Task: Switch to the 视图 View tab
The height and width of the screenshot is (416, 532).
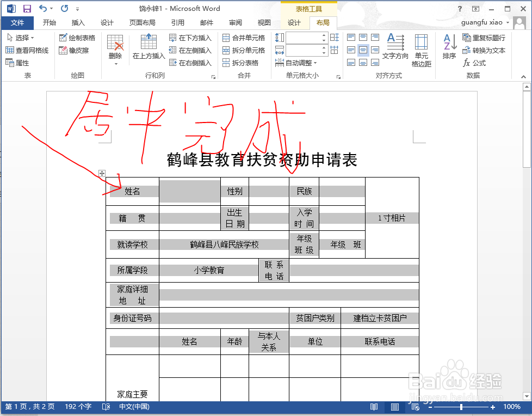Action: [x=264, y=23]
